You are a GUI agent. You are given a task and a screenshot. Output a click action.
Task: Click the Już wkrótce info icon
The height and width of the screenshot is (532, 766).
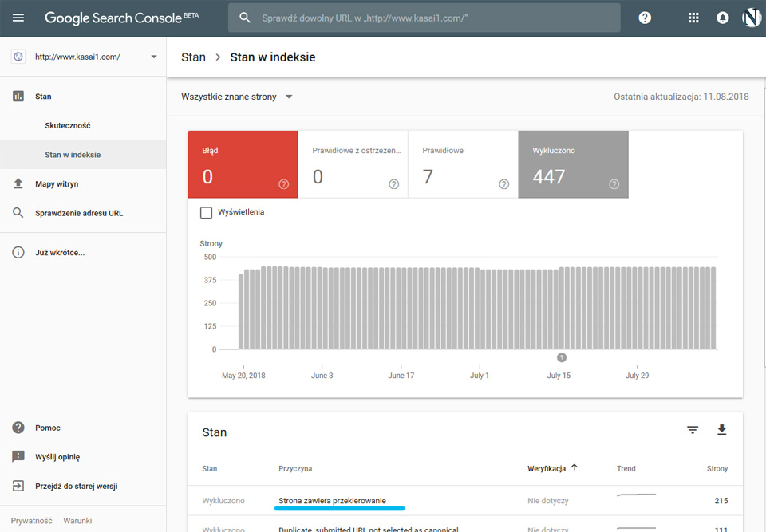point(18,253)
